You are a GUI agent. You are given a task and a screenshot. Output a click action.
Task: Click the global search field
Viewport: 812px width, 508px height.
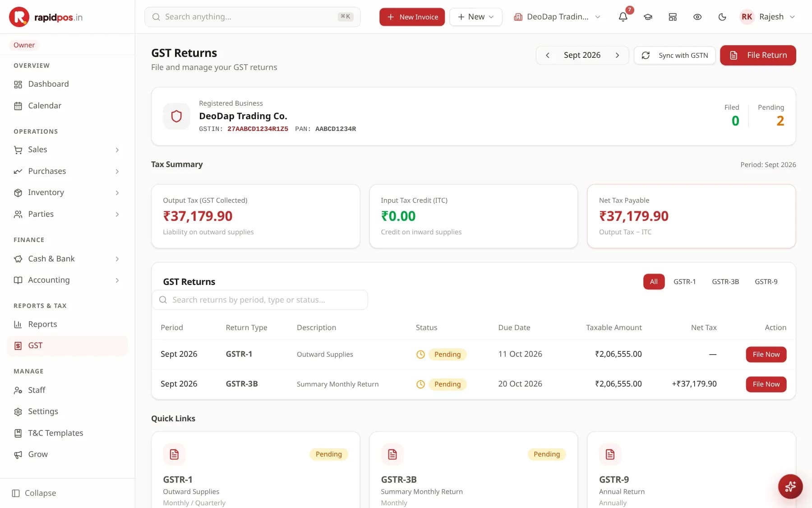pyautogui.click(x=252, y=17)
